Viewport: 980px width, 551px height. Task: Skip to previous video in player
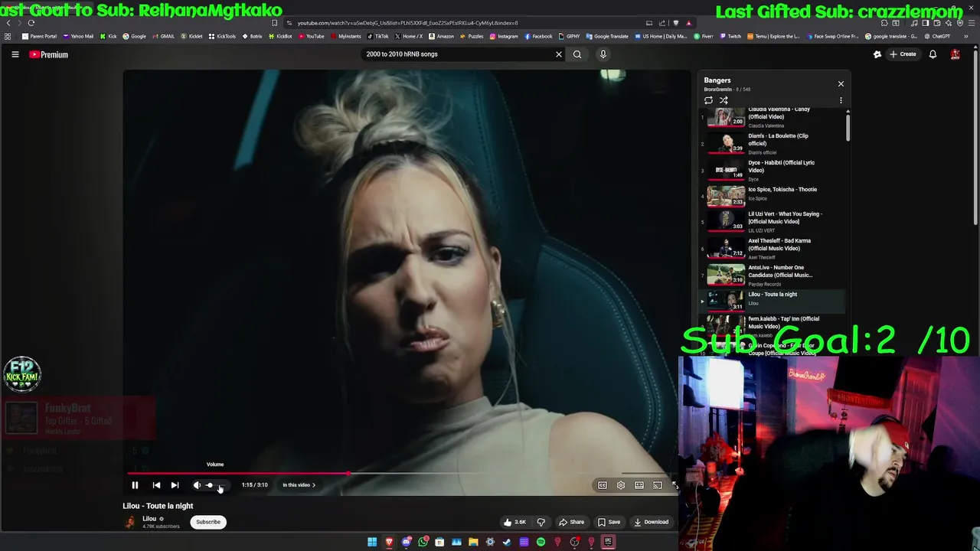point(156,485)
